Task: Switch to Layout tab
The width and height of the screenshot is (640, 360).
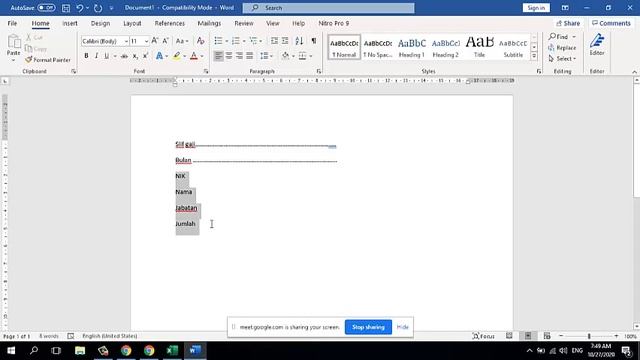Action: (132, 23)
